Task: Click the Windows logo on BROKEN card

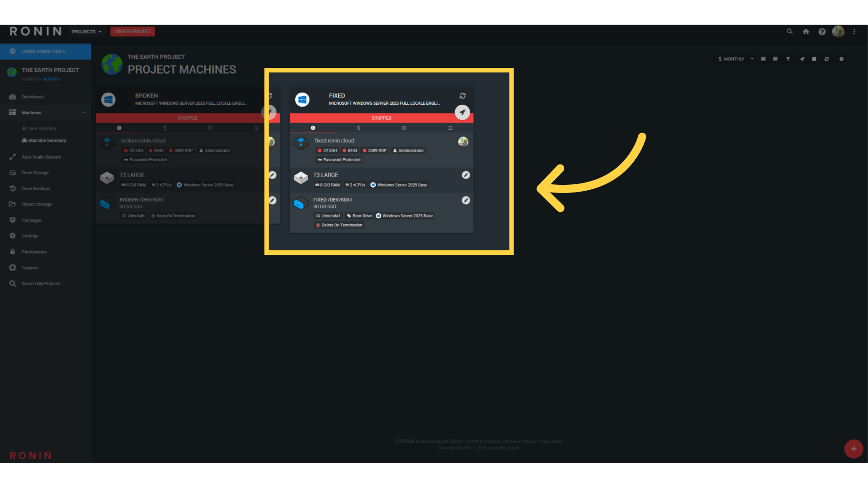Action: click(108, 99)
